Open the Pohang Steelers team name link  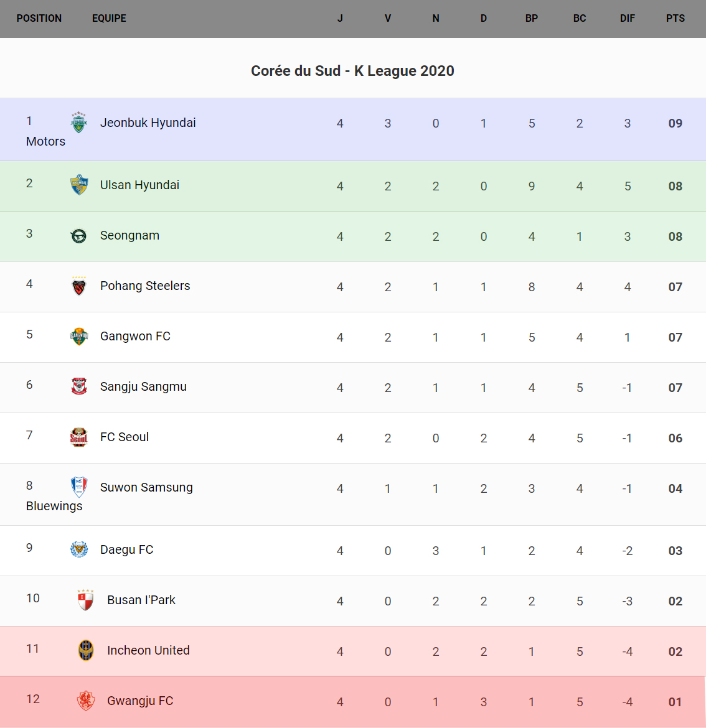click(145, 286)
